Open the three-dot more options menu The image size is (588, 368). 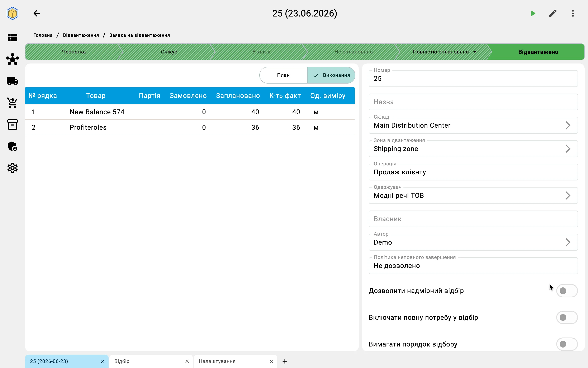[x=573, y=13]
